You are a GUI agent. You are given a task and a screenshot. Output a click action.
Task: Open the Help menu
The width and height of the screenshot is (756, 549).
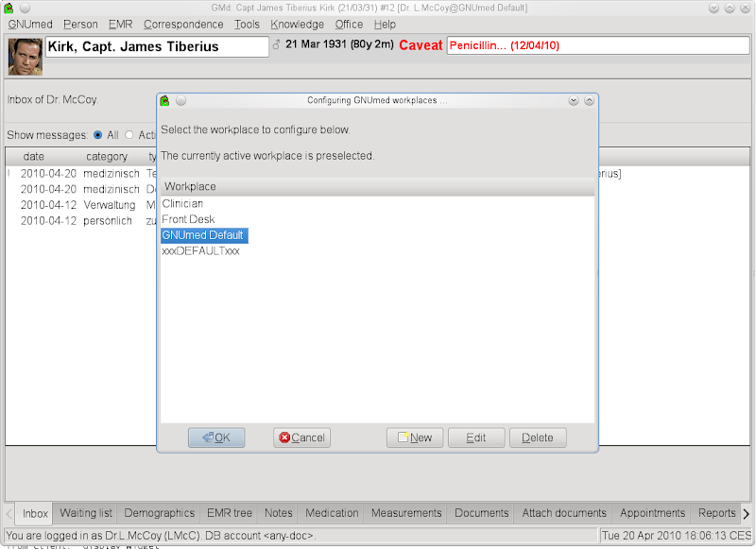(x=385, y=25)
